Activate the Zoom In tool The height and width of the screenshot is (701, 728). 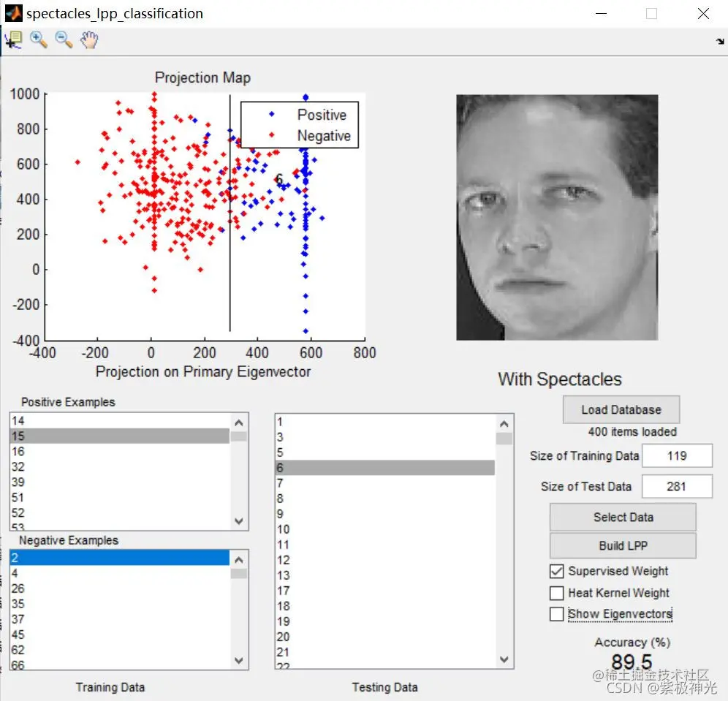[39, 40]
